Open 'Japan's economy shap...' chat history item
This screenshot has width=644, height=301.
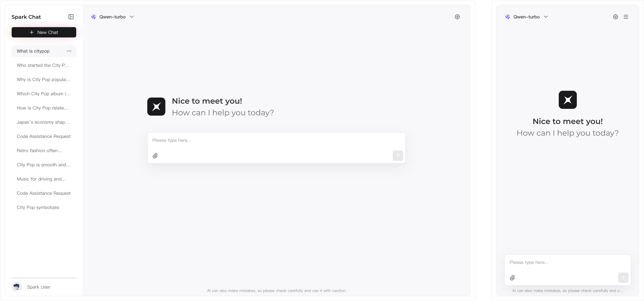coord(43,122)
